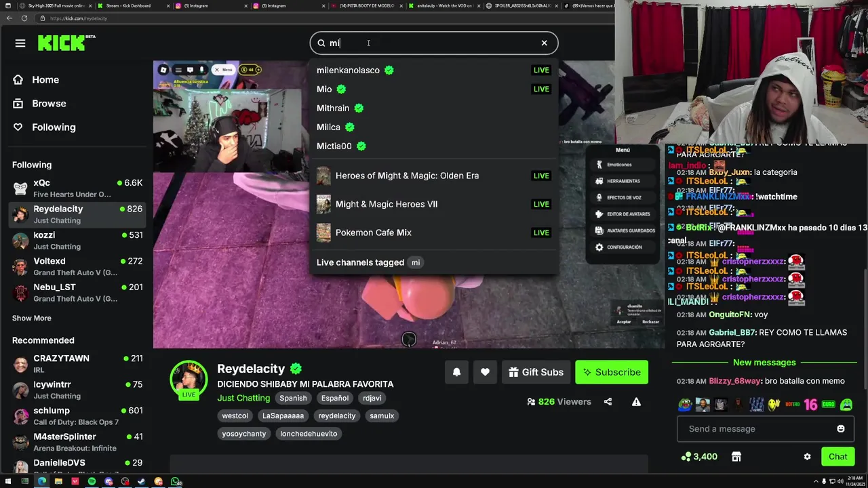Expand the Following list with Show More
This screenshot has width=868, height=488.
[x=31, y=318]
